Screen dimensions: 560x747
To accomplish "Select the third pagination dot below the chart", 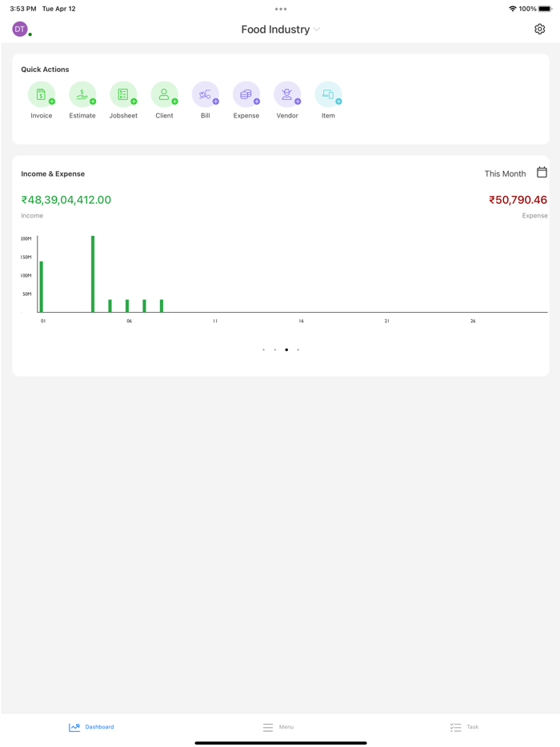I will click(286, 350).
